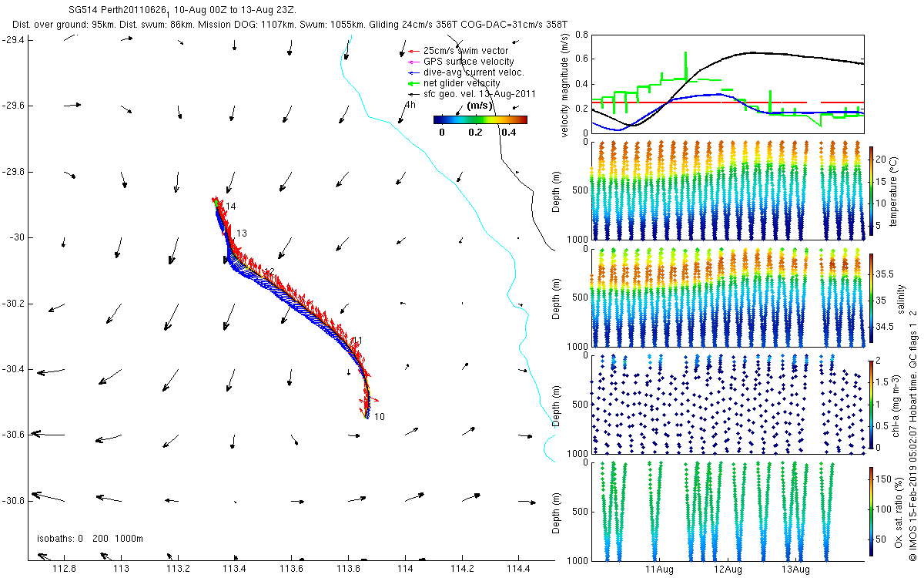Image resolution: width=924 pixels, height=578 pixels.
Task: Click latitude tick "-30.6"
Action: pyautogui.click(x=14, y=435)
